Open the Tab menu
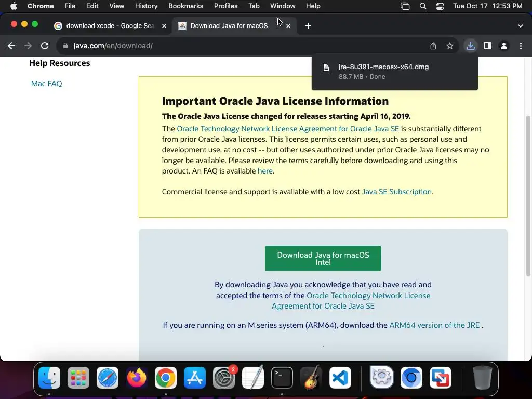The image size is (532, 399). (254, 6)
